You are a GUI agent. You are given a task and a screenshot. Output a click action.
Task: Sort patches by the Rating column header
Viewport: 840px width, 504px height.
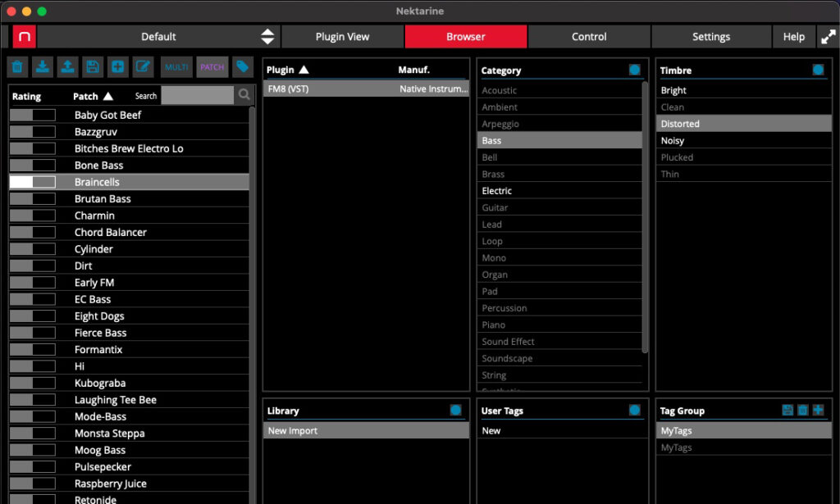(x=27, y=97)
